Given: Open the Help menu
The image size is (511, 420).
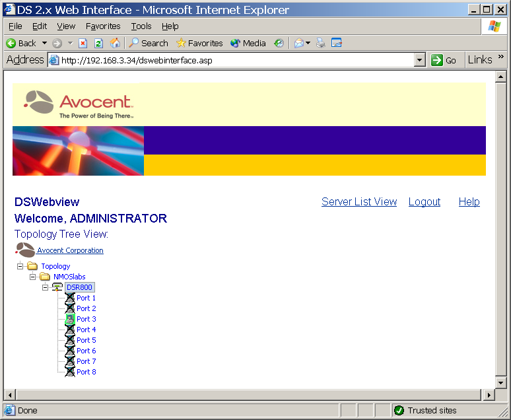Looking at the screenshot, I should click(x=170, y=26).
